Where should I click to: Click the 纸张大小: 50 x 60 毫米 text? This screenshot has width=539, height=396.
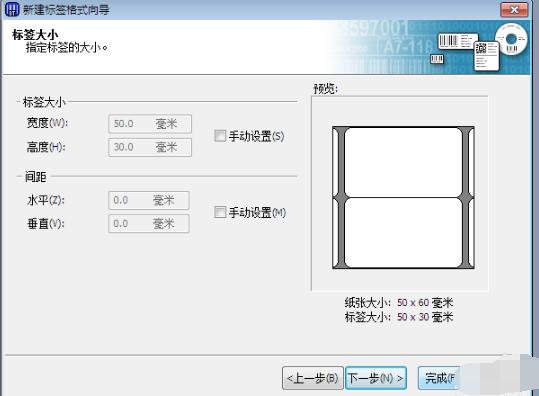tap(399, 302)
